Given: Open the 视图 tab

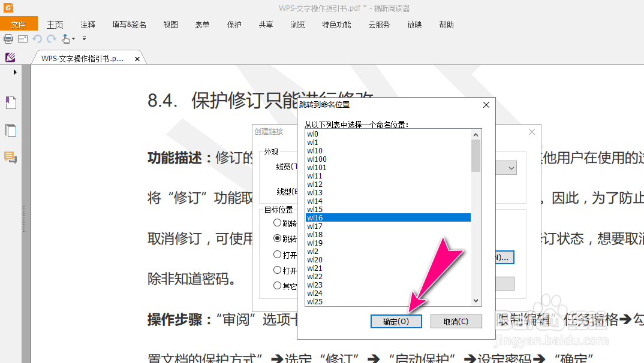Looking at the screenshot, I should pyautogui.click(x=171, y=25).
